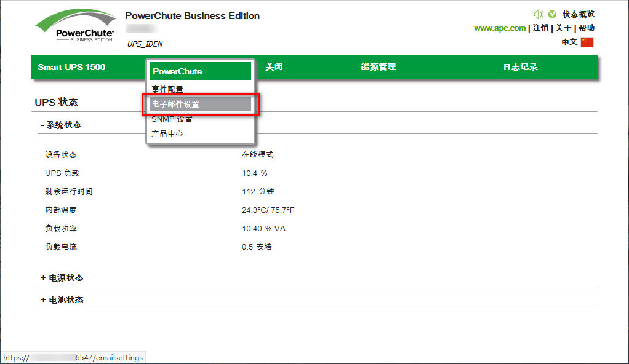Click the 剩余运行时间 label

[x=68, y=192]
